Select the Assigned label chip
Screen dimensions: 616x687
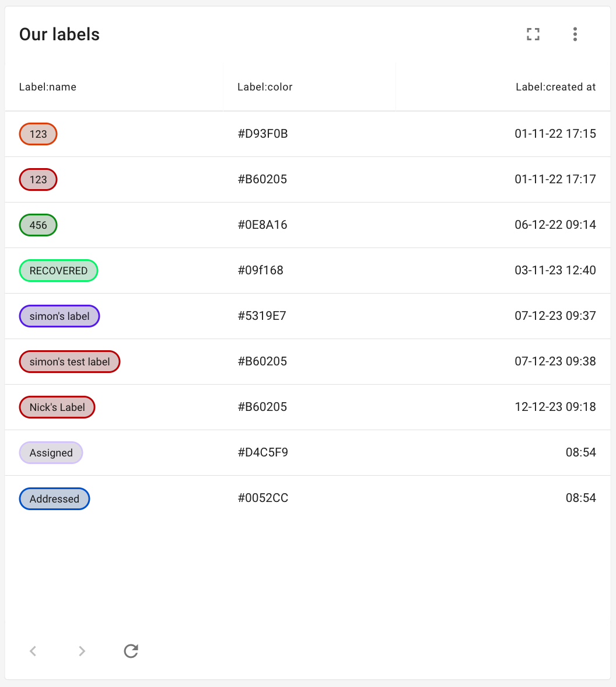point(51,453)
